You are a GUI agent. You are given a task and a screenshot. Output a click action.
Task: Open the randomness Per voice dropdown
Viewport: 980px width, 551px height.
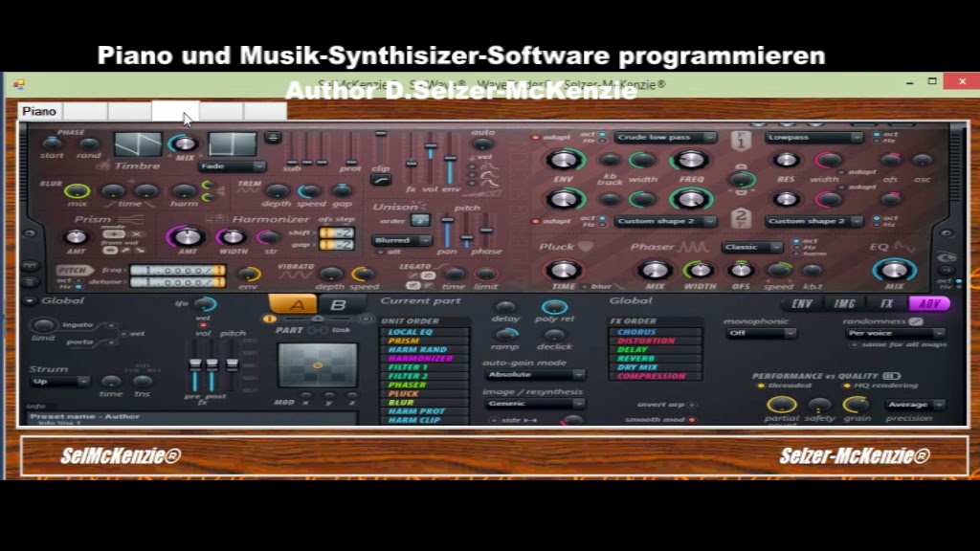(895, 333)
